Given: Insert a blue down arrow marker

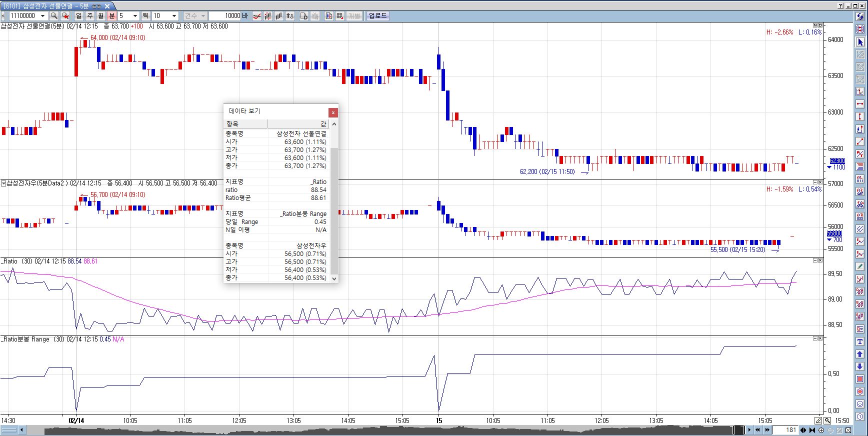Looking at the screenshot, I should click(860, 366).
